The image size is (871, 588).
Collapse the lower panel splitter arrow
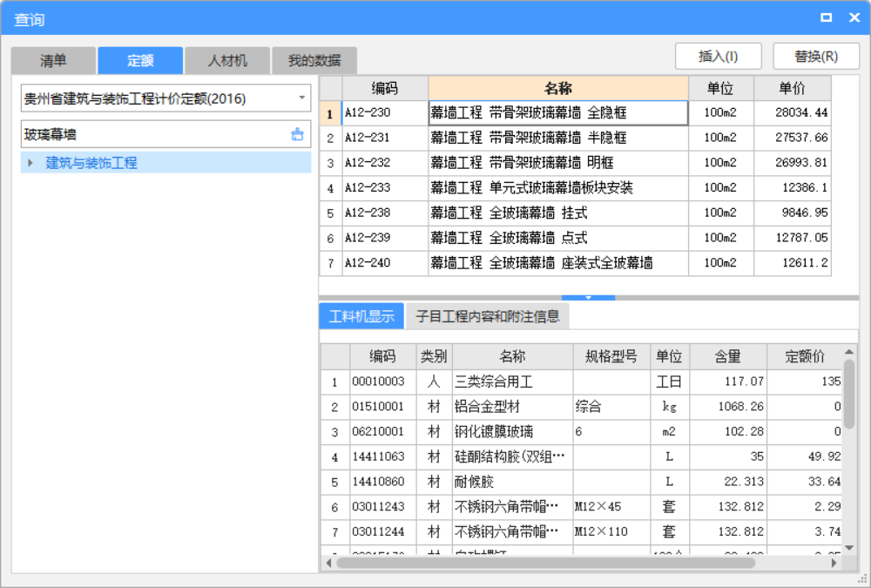pyautogui.click(x=588, y=298)
